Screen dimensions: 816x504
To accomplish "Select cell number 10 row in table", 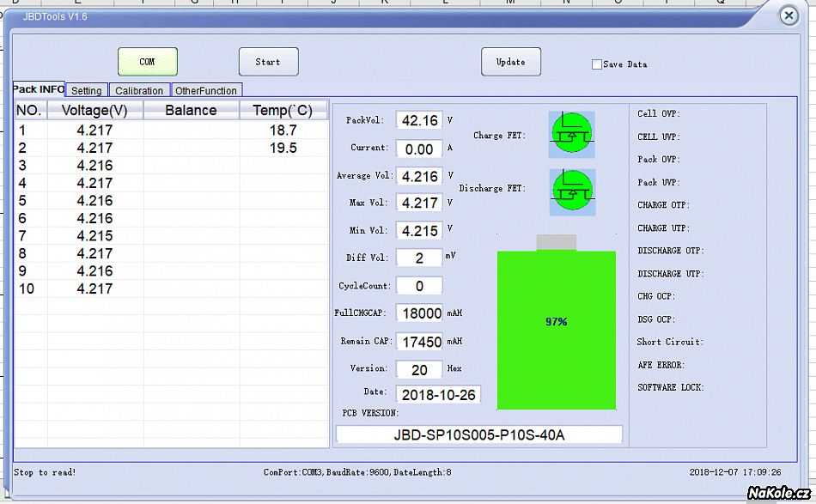I will point(94,288).
